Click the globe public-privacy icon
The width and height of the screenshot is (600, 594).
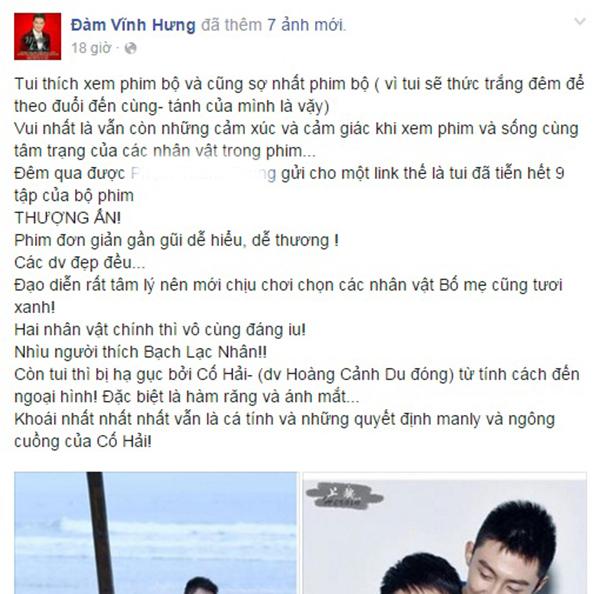pos(130,48)
